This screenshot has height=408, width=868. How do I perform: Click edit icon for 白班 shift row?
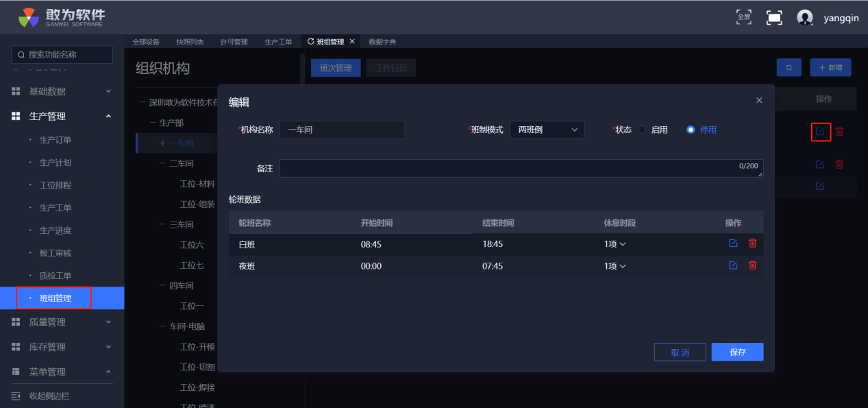733,243
